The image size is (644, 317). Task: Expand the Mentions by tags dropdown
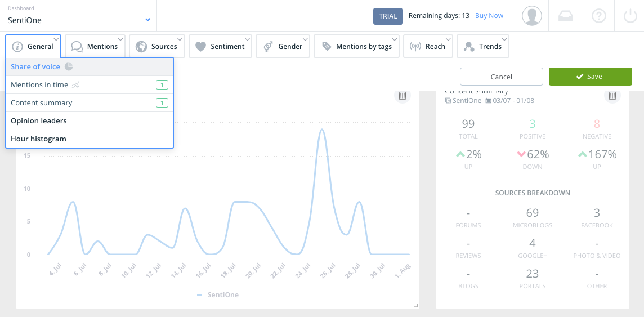[356, 46]
